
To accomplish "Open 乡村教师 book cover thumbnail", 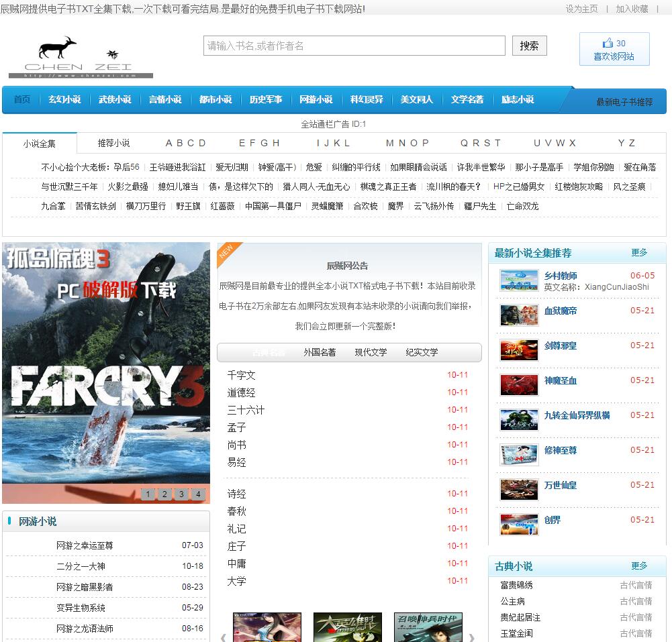I will tap(519, 281).
